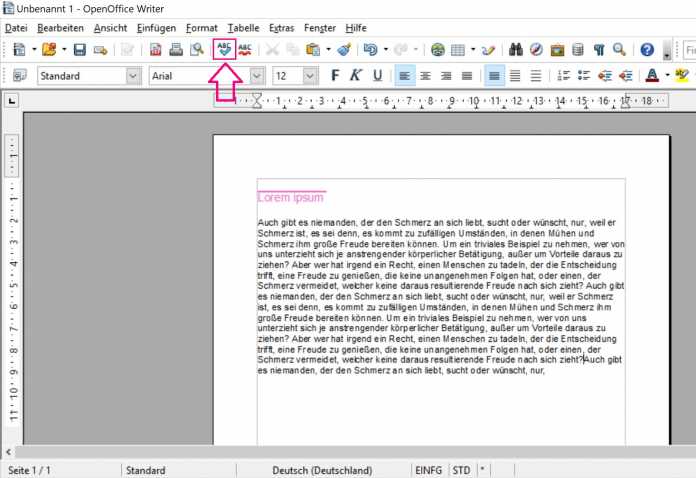The height and width of the screenshot is (478, 696).
Task: Toggle underline formatting (U button)
Action: point(377,75)
